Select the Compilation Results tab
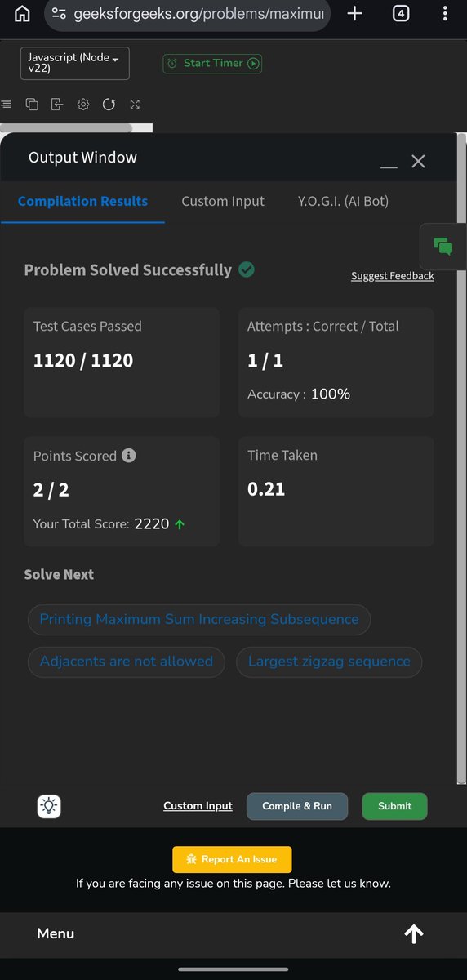467x980 pixels. pyautogui.click(x=82, y=201)
